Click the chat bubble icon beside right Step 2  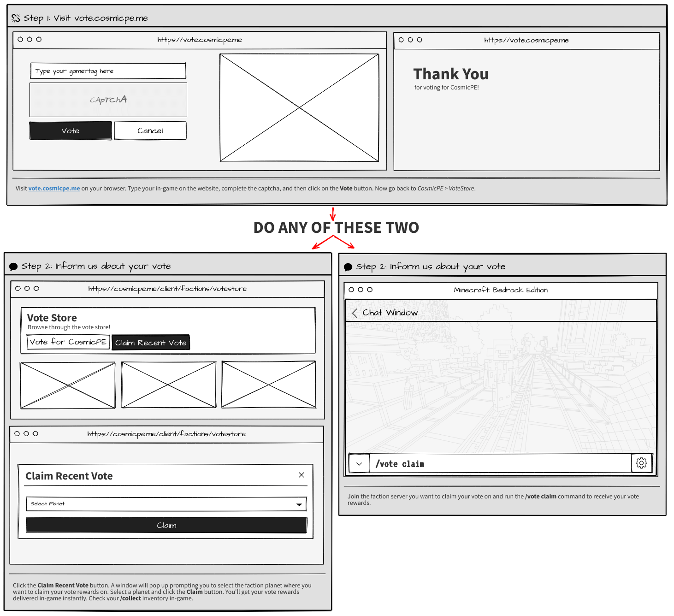click(x=348, y=267)
